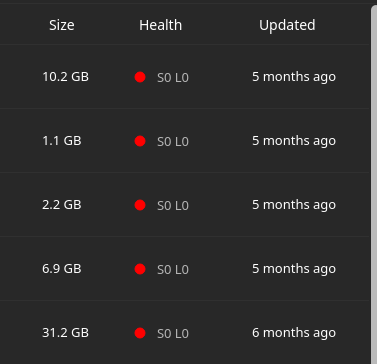Click the 6 months ago updated entry
The height and width of the screenshot is (364, 377).
click(x=294, y=333)
